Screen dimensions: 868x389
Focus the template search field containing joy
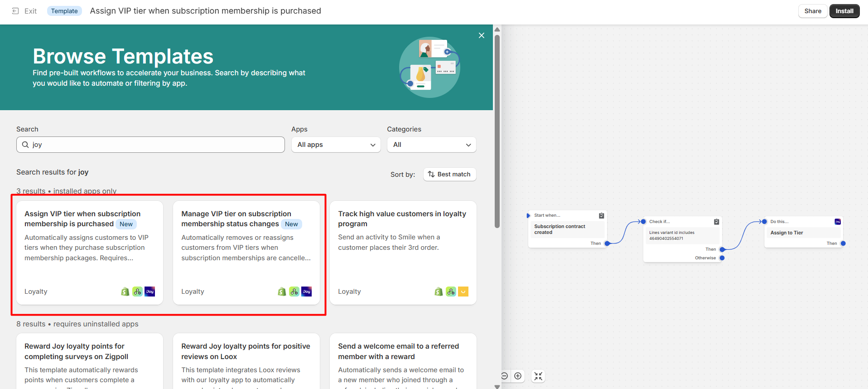click(x=154, y=145)
